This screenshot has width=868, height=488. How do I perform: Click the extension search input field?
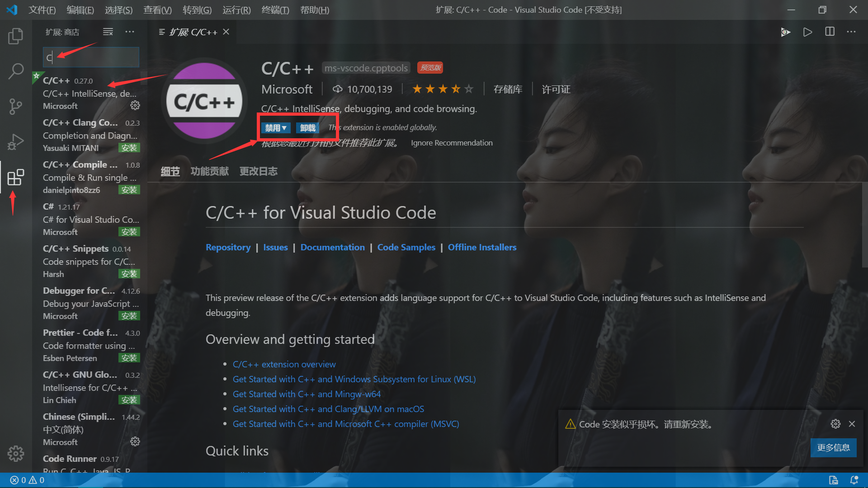tap(91, 57)
